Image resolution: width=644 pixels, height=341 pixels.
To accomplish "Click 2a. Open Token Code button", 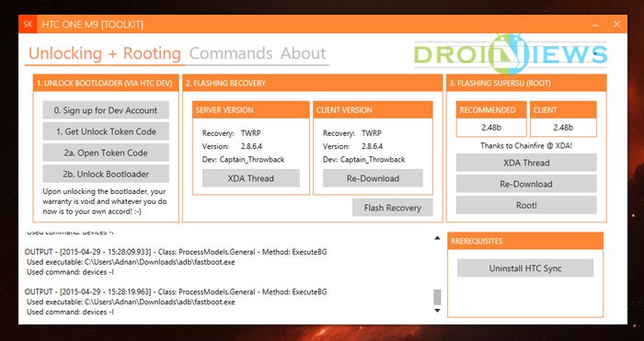I will [106, 153].
